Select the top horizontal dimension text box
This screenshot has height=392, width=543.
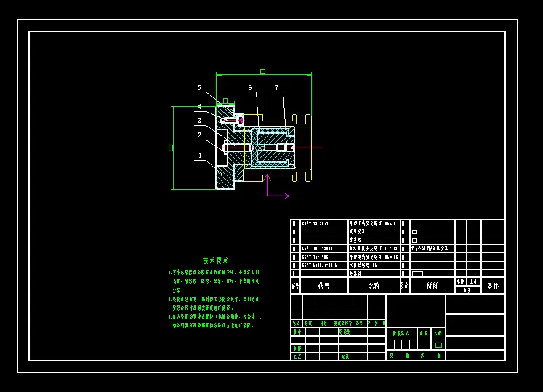pos(263,72)
